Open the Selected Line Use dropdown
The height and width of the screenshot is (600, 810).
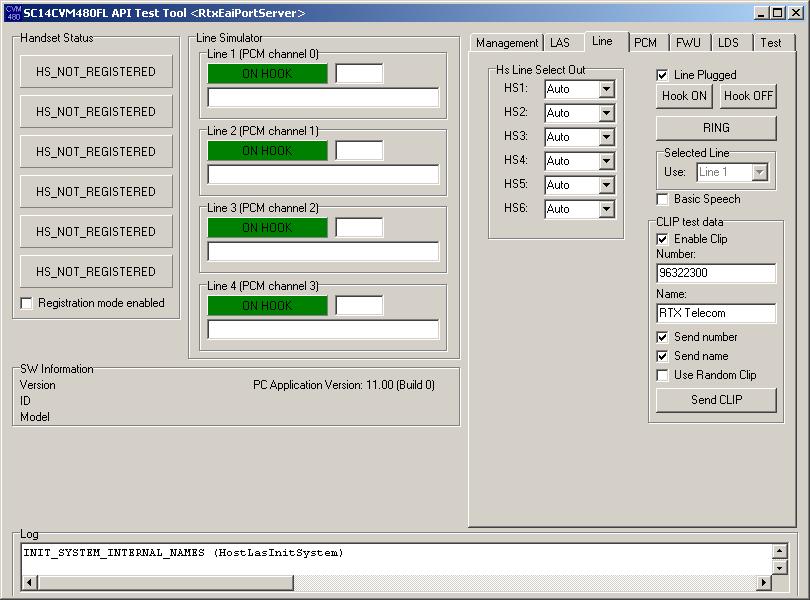click(759, 172)
